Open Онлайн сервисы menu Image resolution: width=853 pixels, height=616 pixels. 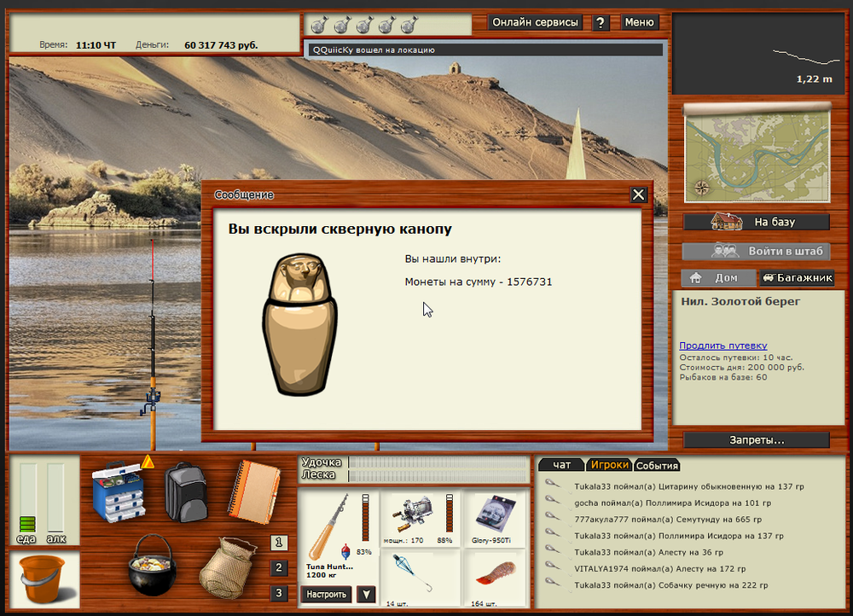tap(535, 23)
